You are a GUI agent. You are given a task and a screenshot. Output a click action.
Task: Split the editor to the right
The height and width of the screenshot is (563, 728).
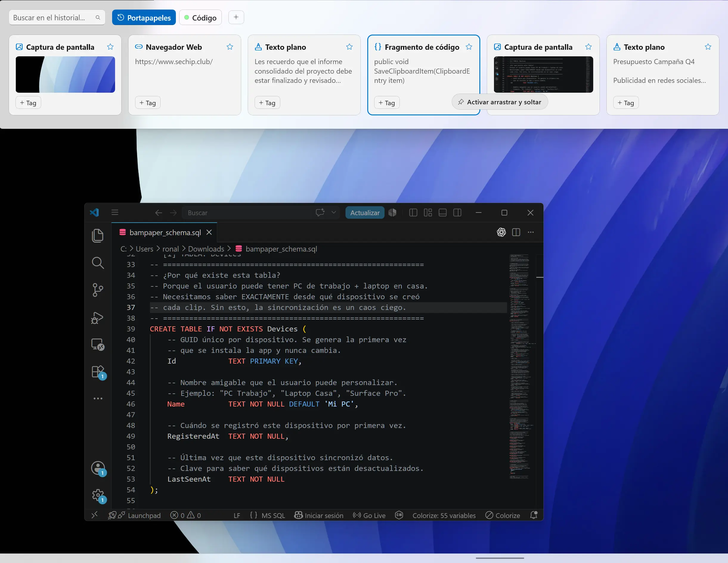tap(516, 232)
